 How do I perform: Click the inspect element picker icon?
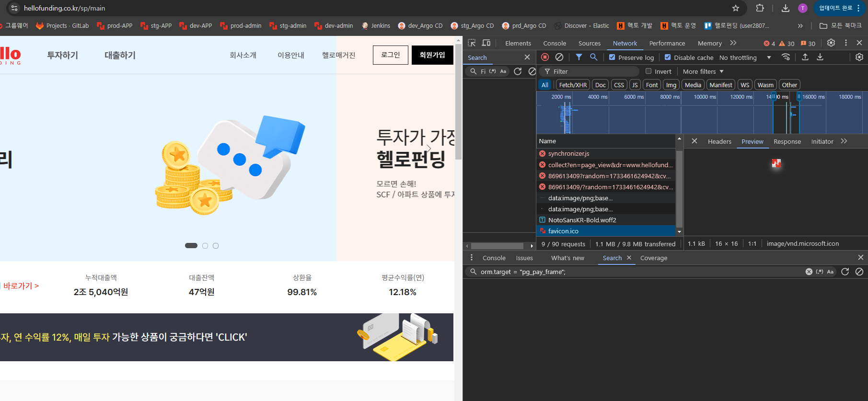pyautogui.click(x=472, y=43)
